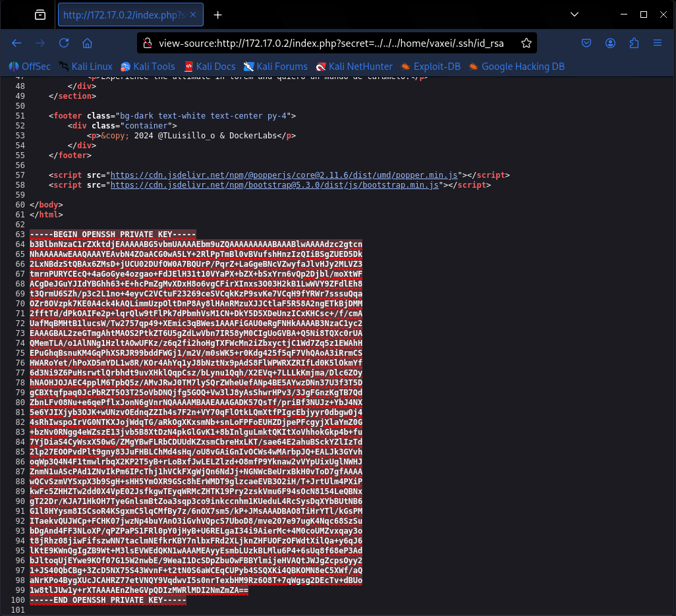The width and height of the screenshot is (676, 616).
Task: Click the END OPENSSH PRIVATE KEY line
Action: (x=108, y=600)
